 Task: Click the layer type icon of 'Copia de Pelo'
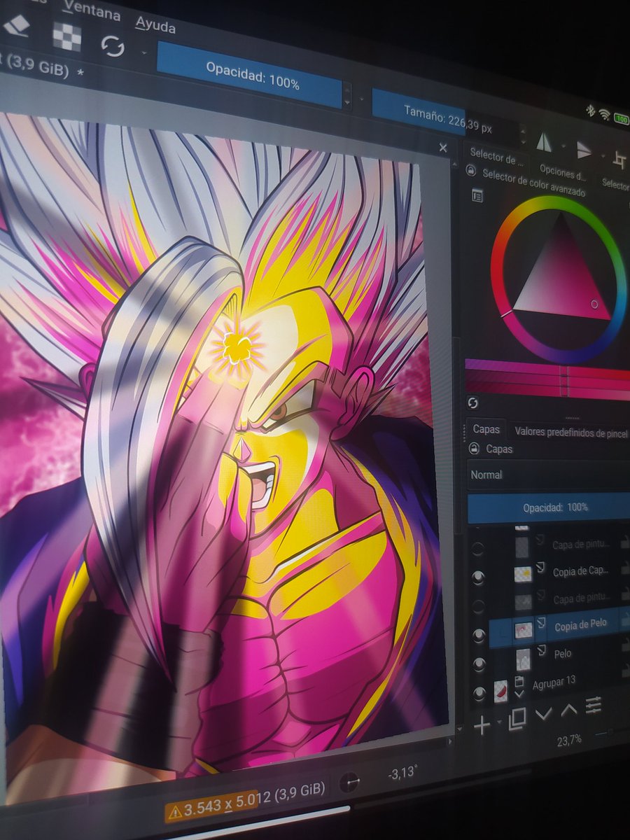[542, 622]
